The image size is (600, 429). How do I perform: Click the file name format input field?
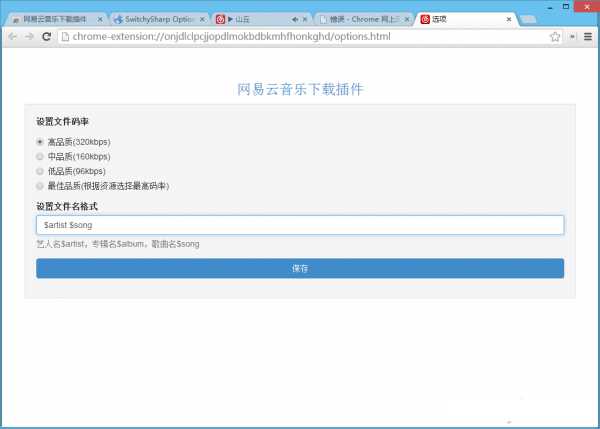300,225
